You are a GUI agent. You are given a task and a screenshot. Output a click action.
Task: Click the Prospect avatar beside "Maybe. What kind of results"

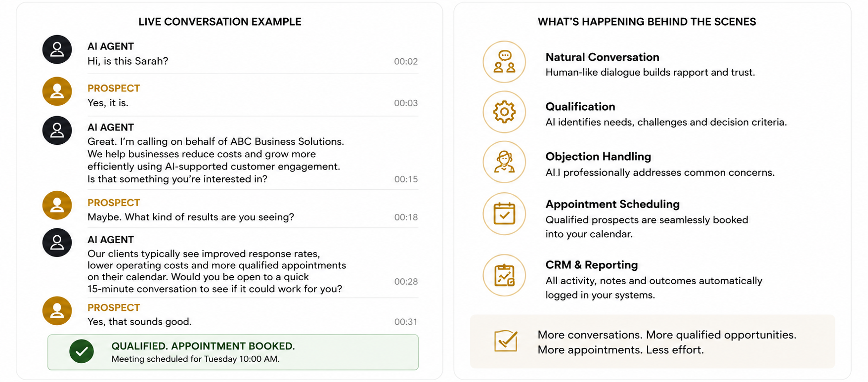pyautogui.click(x=57, y=205)
